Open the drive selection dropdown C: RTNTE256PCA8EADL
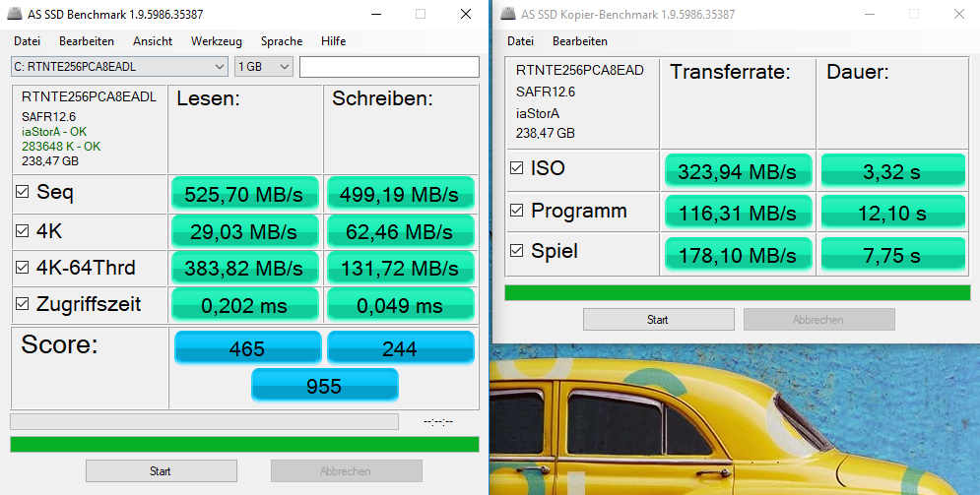Viewport: 980px width, 495px height. [x=119, y=66]
